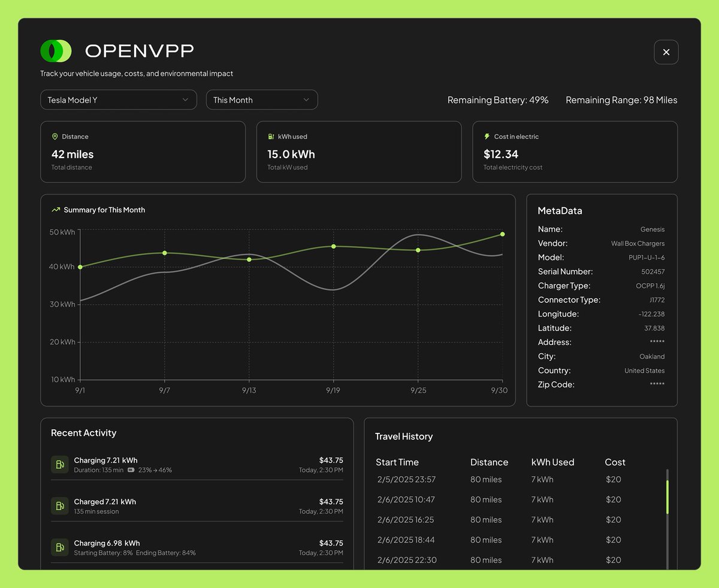Click the Oakland city value

pos(652,357)
